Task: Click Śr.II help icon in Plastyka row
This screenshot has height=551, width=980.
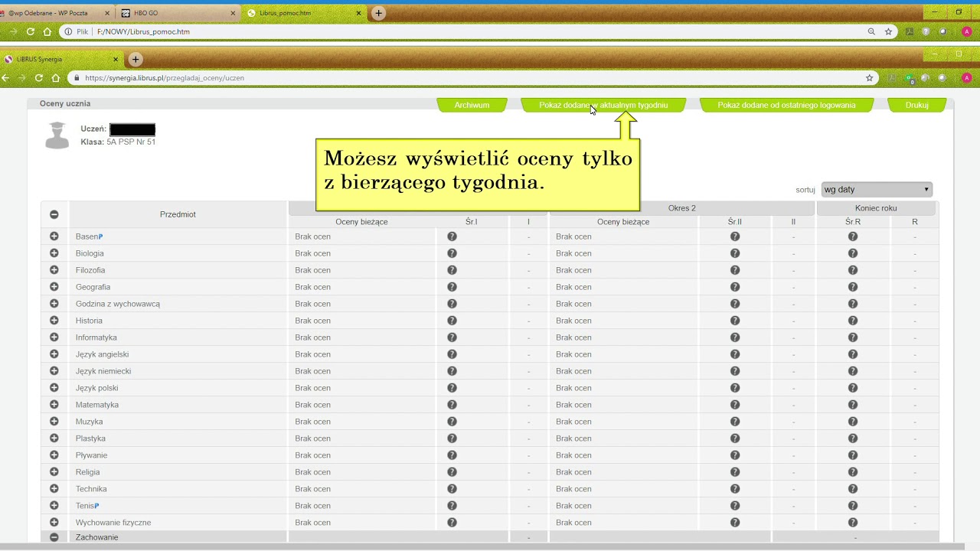Action: point(735,439)
